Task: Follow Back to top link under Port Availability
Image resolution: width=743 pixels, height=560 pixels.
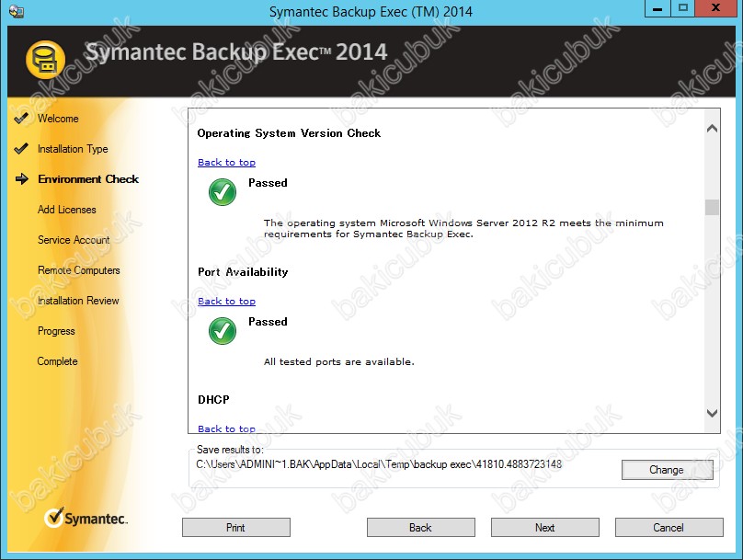Action: (x=226, y=302)
